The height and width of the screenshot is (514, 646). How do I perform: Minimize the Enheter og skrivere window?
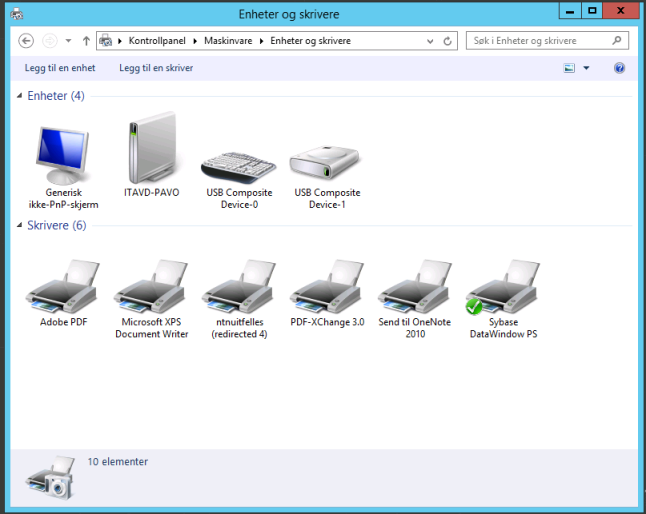click(570, 11)
